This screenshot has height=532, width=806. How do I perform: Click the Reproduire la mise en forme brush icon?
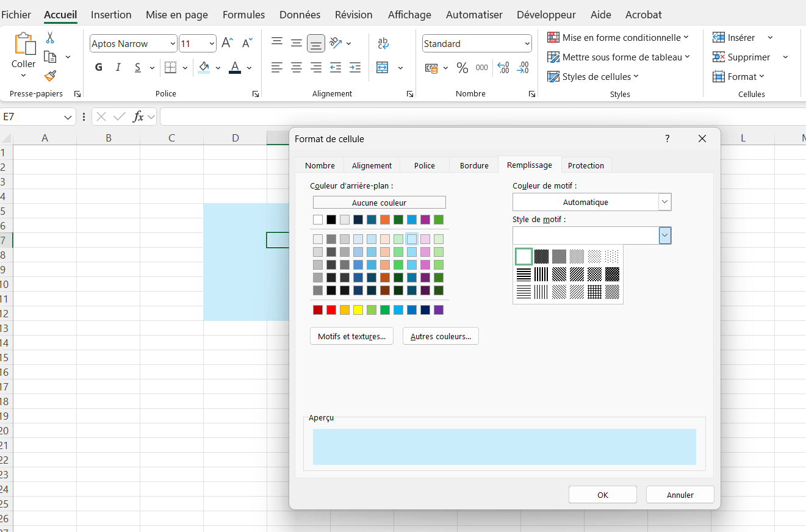click(51, 76)
